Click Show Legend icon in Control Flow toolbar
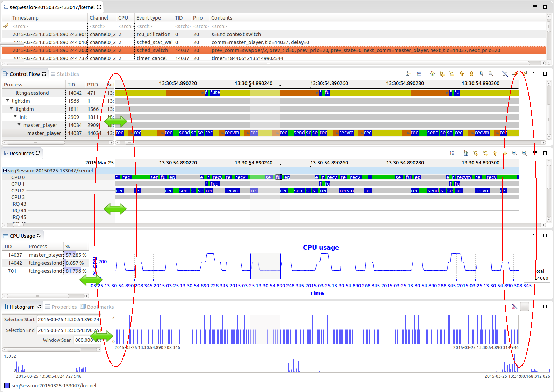Screen dimensions: 554x392 [x=419, y=74]
